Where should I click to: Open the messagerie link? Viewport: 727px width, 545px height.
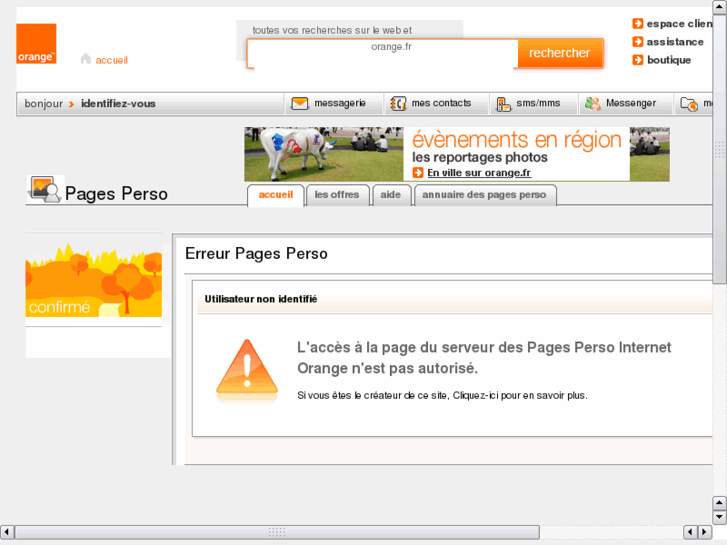pos(340,103)
